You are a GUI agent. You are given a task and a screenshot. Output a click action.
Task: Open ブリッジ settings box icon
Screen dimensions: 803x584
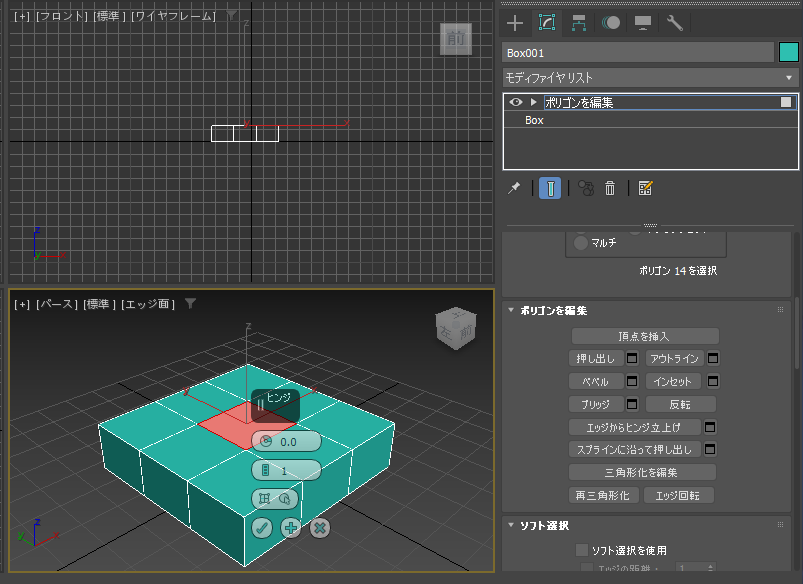[x=632, y=404]
